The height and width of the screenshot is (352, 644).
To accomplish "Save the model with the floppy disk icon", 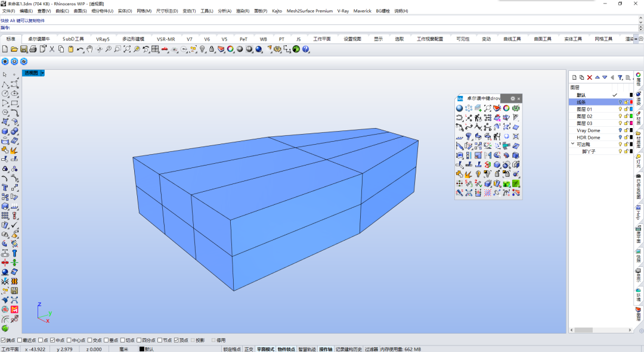I will [x=23, y=49].
